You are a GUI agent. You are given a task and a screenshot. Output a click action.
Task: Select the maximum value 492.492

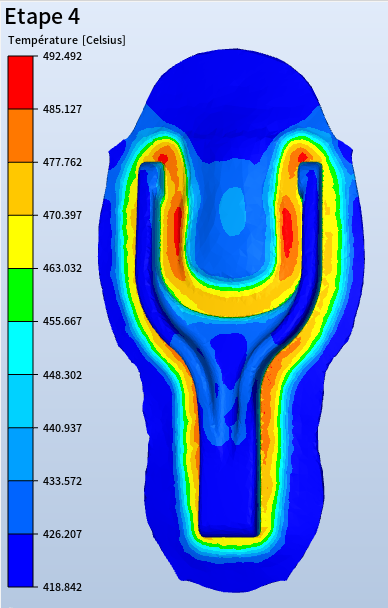coord(62,56)
